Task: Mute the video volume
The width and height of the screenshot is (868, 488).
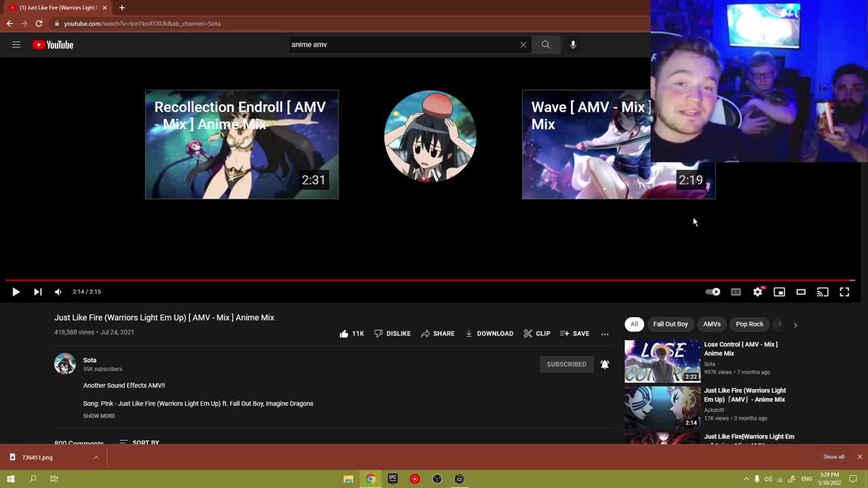Action: [x=58, y=291]
